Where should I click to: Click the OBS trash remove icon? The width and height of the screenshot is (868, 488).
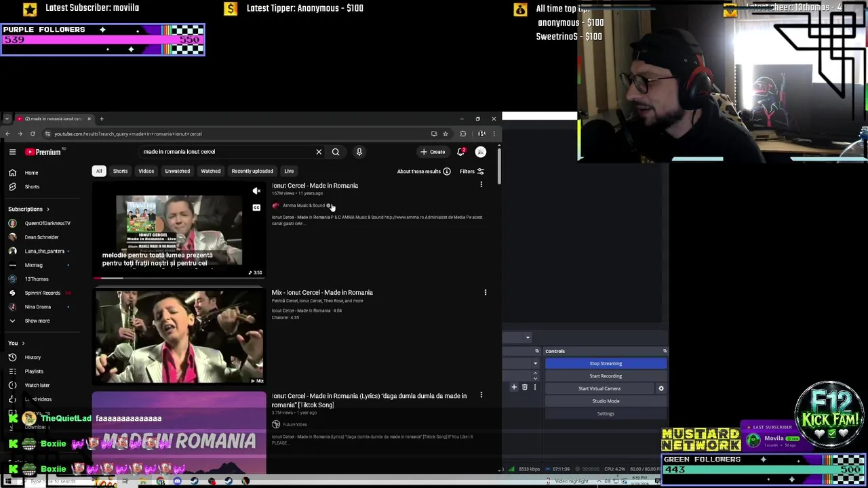pyautogui.click(x=524, y=387)
